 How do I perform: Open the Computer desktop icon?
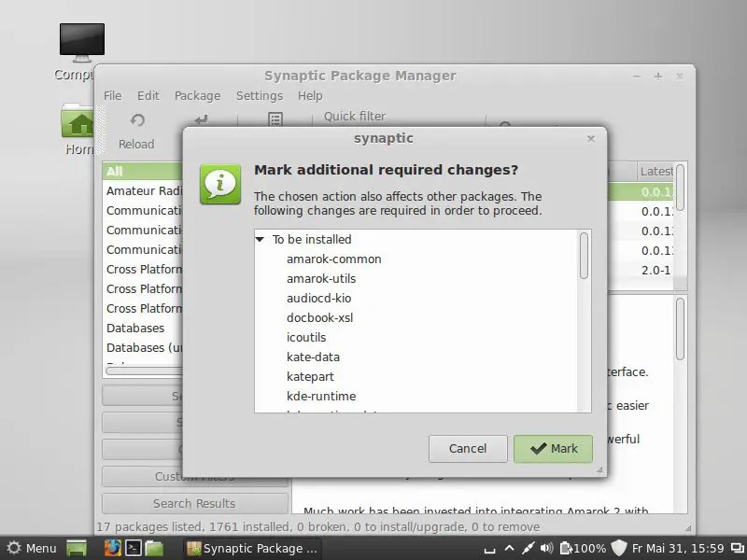coord(81,43)
